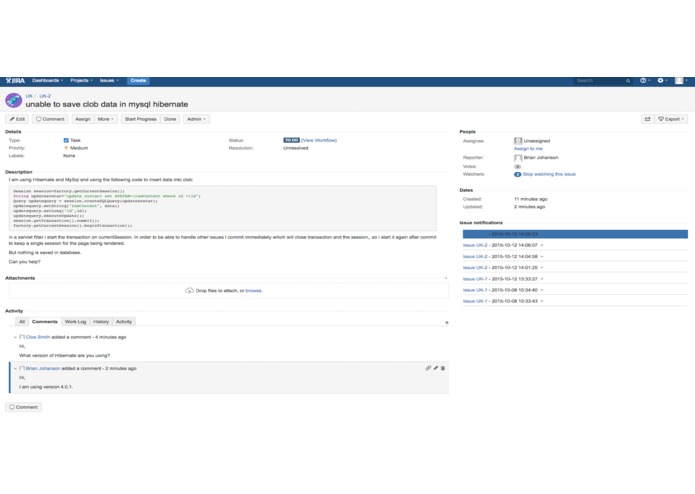Expand the Export dropdown

(672, 119)
